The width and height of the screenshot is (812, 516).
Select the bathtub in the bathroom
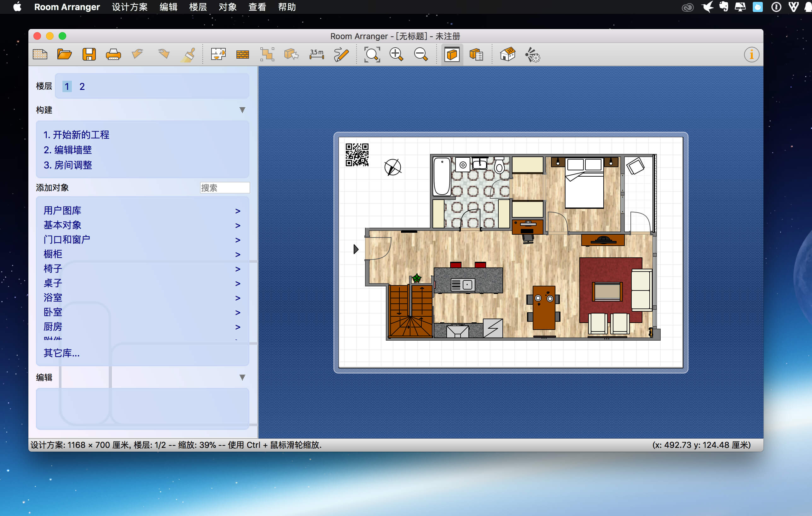[442, 176]
